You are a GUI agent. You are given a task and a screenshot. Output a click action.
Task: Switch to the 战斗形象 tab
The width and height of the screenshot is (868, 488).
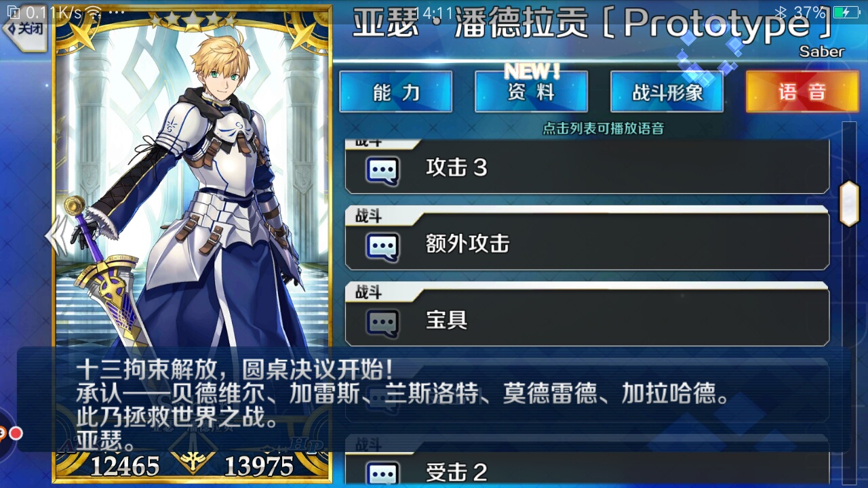[x=667, y=91]
